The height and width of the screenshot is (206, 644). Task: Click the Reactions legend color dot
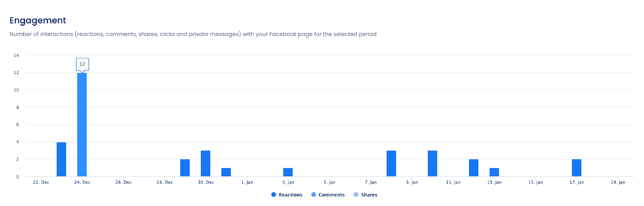[x=274, y=195]
